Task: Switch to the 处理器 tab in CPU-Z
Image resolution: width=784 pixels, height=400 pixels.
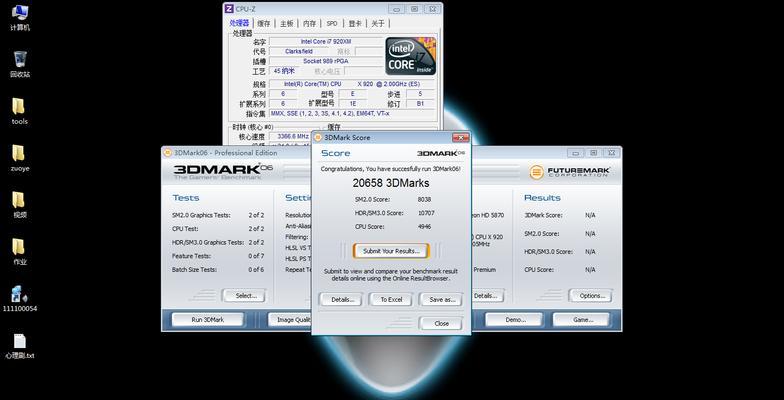Action: (240, 23)
